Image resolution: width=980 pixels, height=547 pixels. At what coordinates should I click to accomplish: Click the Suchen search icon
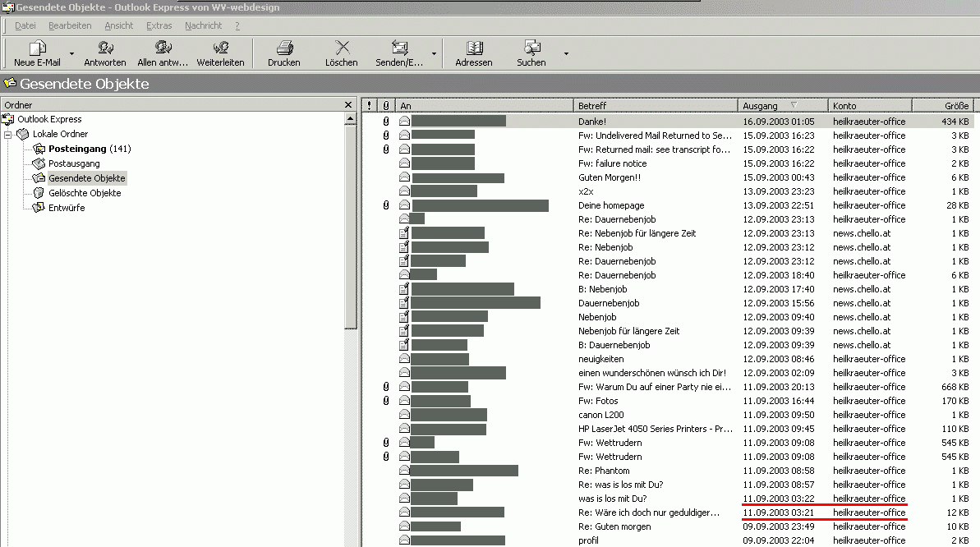pyautogui.click(x=531, y=48)
